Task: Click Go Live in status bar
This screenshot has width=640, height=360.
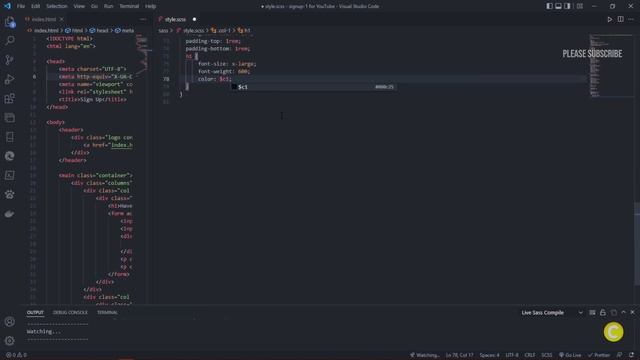Action: coord(570,355)
